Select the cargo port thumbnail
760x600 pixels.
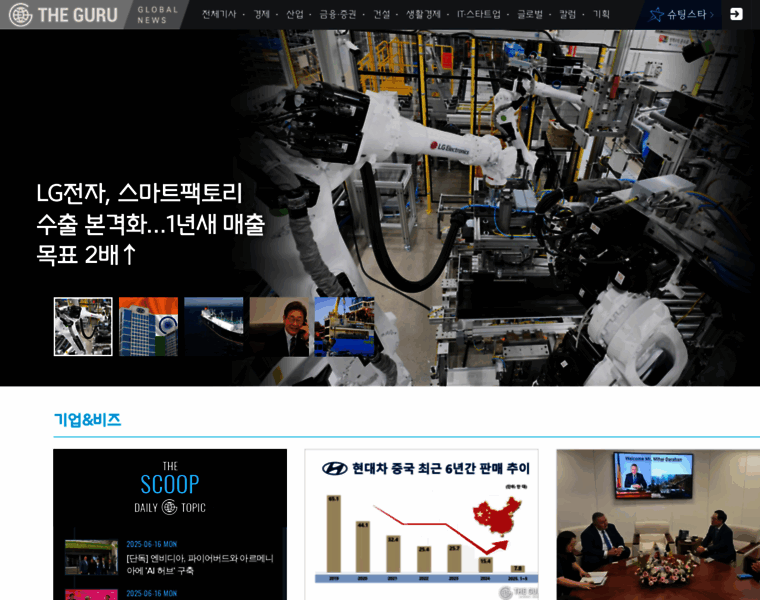tap(344, 327)
